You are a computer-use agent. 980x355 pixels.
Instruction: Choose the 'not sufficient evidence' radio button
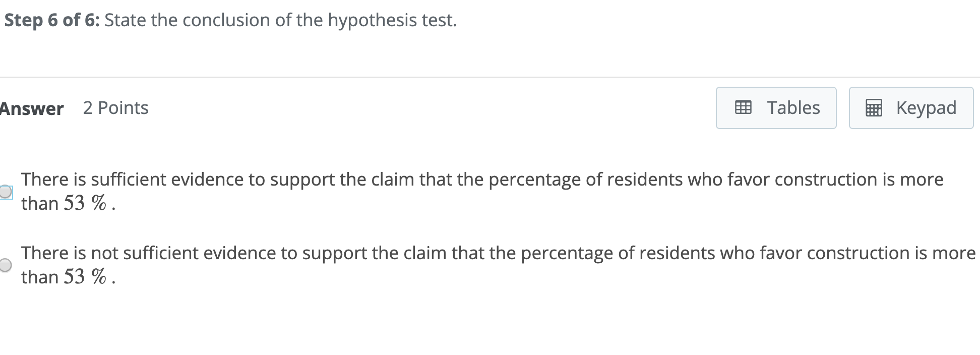pyautogui.click(x=5, y=265)
